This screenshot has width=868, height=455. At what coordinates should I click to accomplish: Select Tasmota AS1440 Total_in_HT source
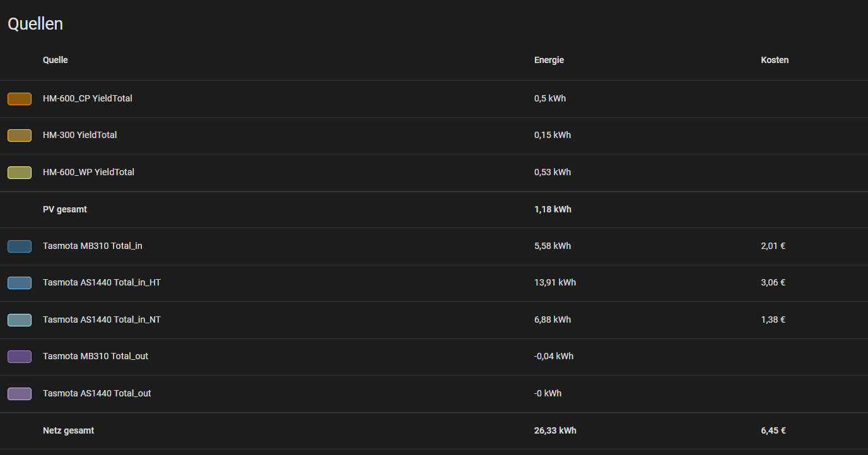coord(102,282)
